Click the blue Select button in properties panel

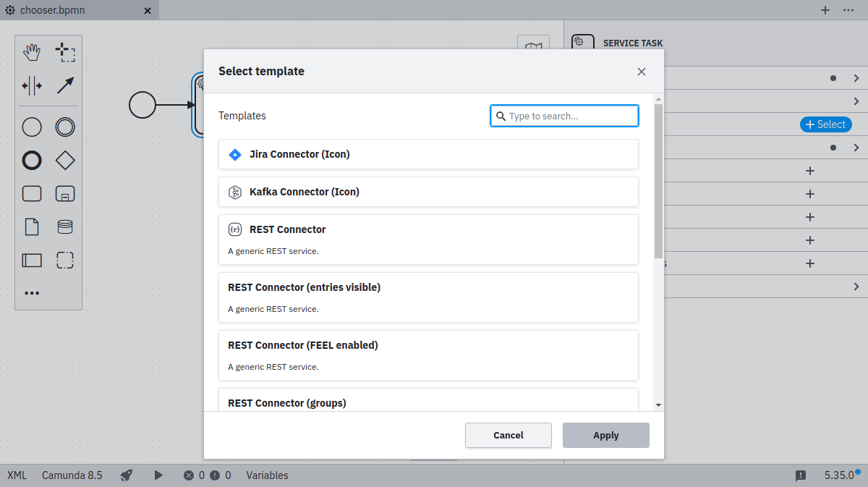point(825,124)
